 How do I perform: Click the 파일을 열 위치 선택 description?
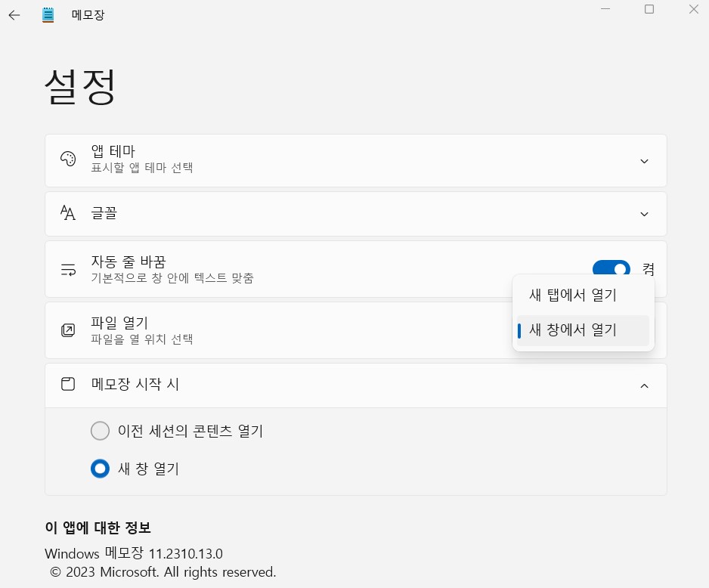pyautogui.click(x=142, y=339)
